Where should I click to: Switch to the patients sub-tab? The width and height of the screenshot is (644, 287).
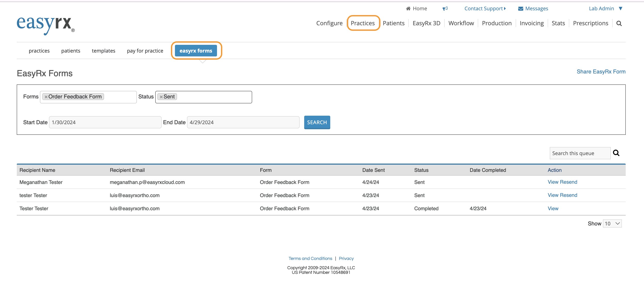71,51
